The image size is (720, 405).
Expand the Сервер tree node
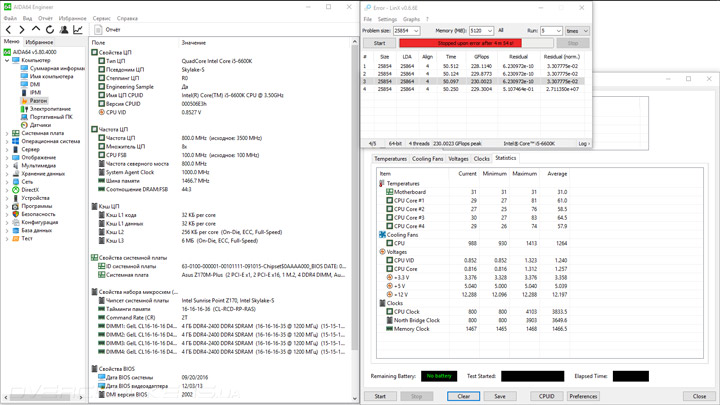(x=7, y=149)
